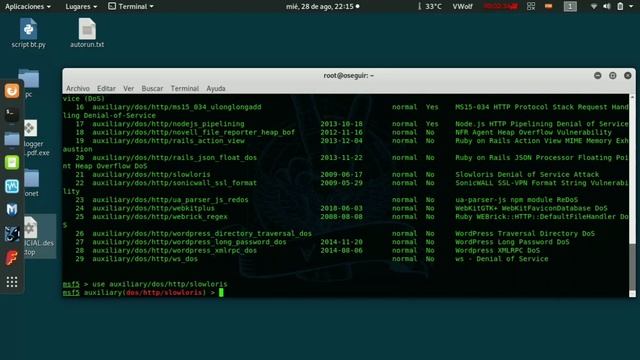Click the date 2009-06-17 in slowloris row
Viewport: 640px width, 360px height.
341,174
